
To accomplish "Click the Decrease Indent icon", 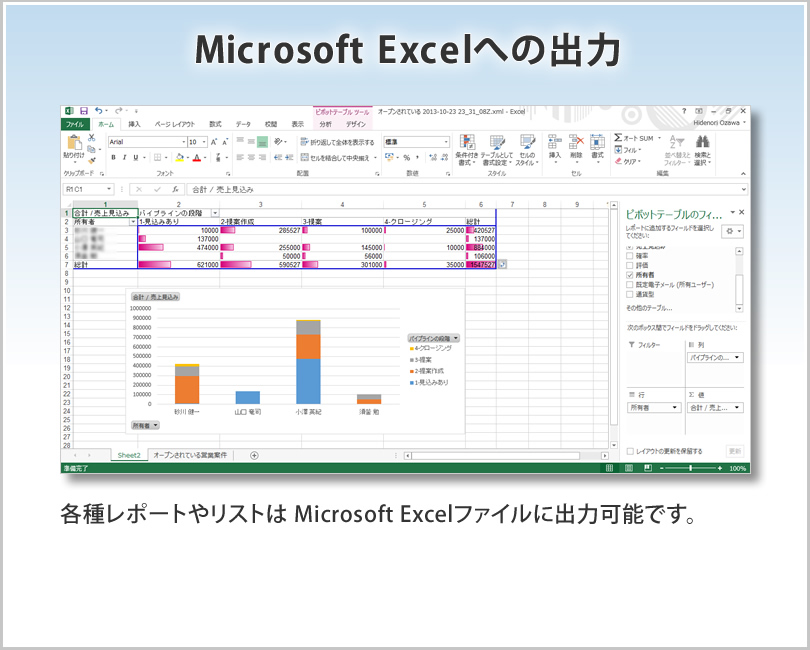I will [278, 158].
